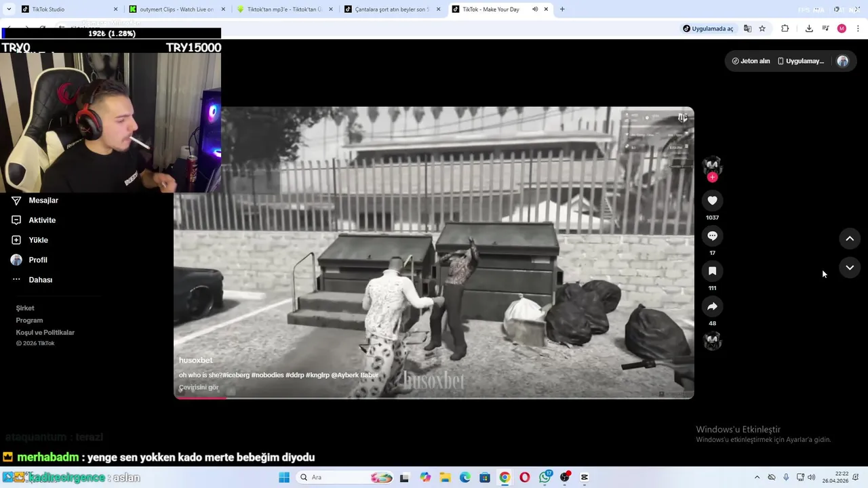Open the Şirket footer link
Image resolution: width=868 pixels, height=488 pixels.
tap(25, 308)
